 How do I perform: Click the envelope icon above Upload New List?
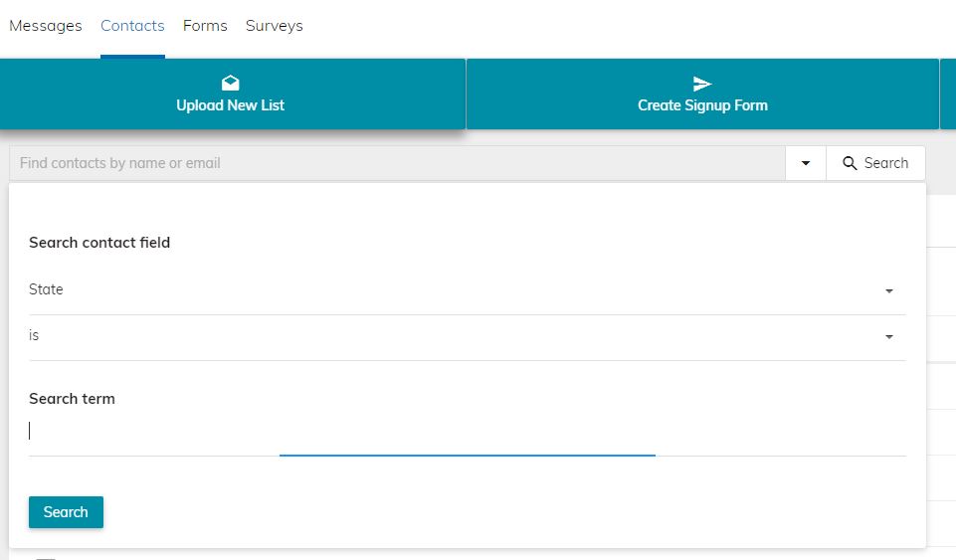pyautogui.click(x=231, y=83)
